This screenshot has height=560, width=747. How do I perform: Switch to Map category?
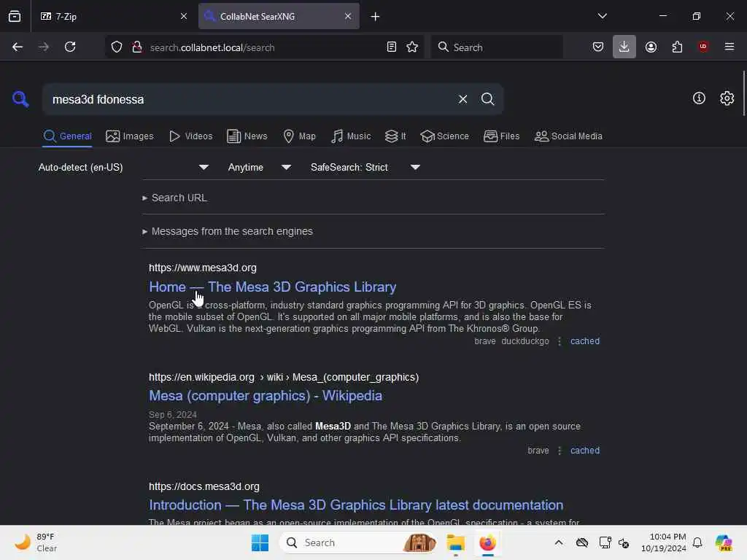coord(299,136)
